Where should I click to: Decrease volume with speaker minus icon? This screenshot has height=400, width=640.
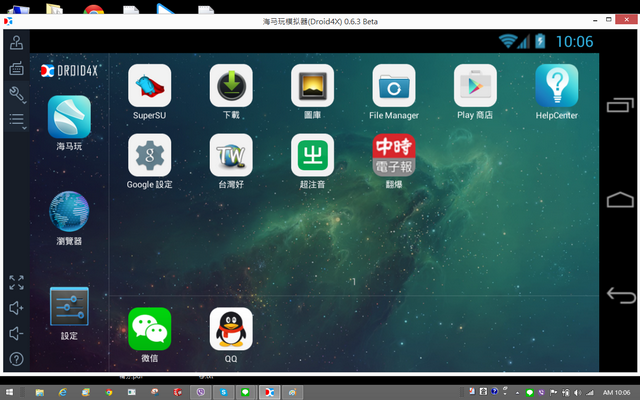(x=16, y=333)
